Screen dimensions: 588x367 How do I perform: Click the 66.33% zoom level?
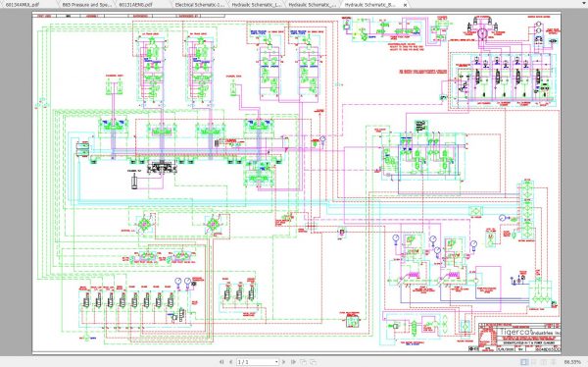(572, 362)
